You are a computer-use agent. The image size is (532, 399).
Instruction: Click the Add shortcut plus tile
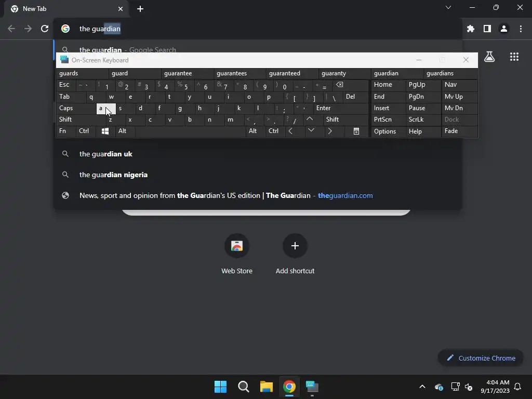click(295, 254)
